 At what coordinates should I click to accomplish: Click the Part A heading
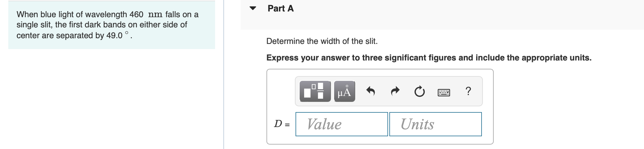pyautogui.click(x=281, y=9)
